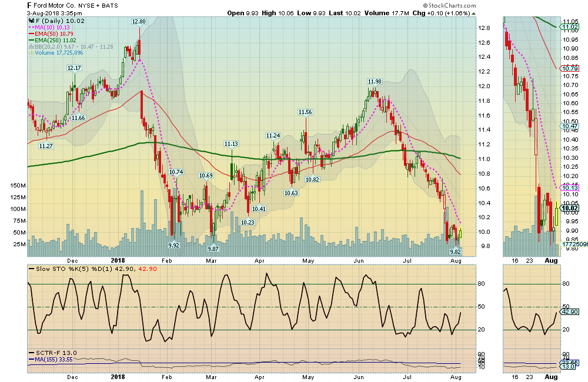Image resolution: width=588 pixels, height=382 pixels.
Task: Click the red 10.79 EMA price tag
Action: (x=569, y=68)
